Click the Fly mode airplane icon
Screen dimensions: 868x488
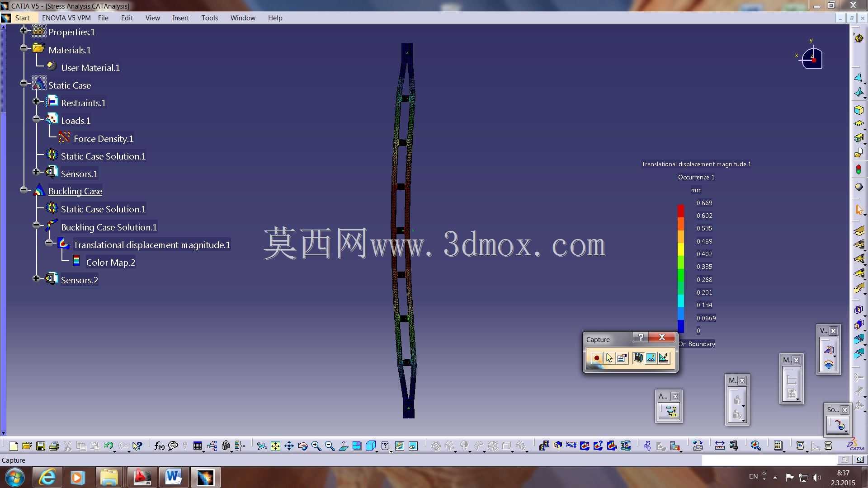262,446
